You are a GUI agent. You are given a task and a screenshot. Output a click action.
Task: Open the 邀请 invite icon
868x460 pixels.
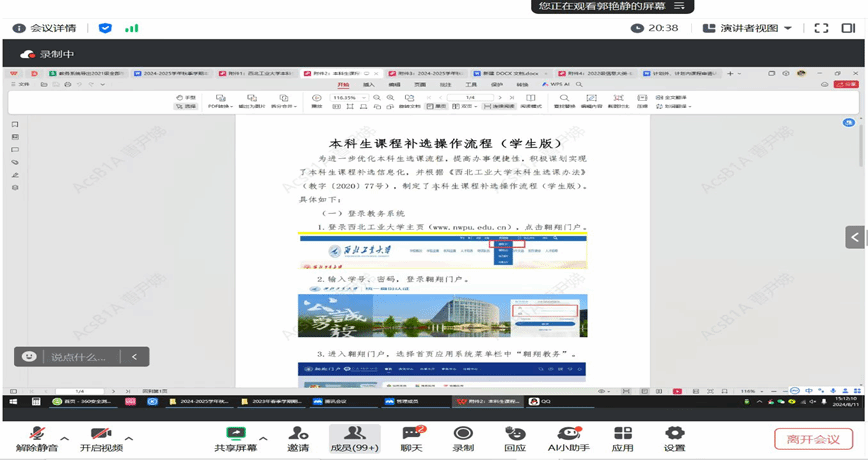point(298,438)
